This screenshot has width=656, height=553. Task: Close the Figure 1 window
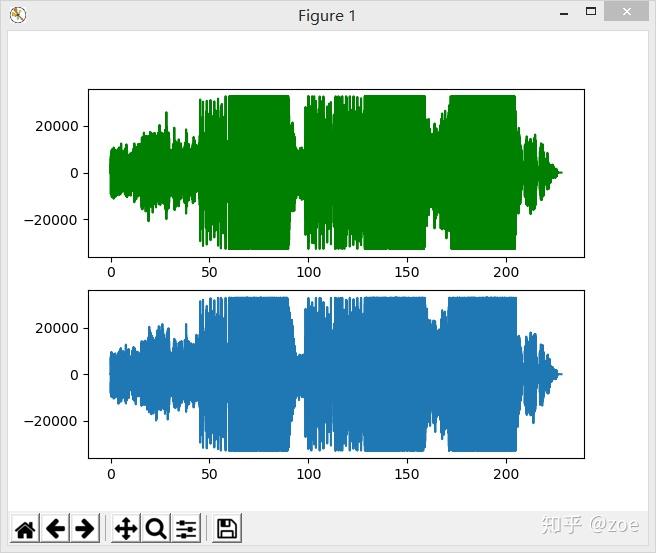(x=626, y=12)
